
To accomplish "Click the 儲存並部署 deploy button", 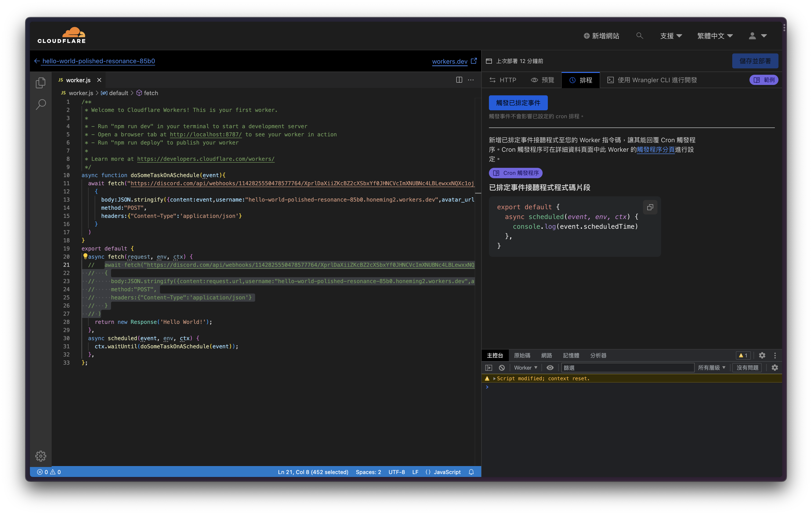I will pyautogui.click(x=755, y=61).
